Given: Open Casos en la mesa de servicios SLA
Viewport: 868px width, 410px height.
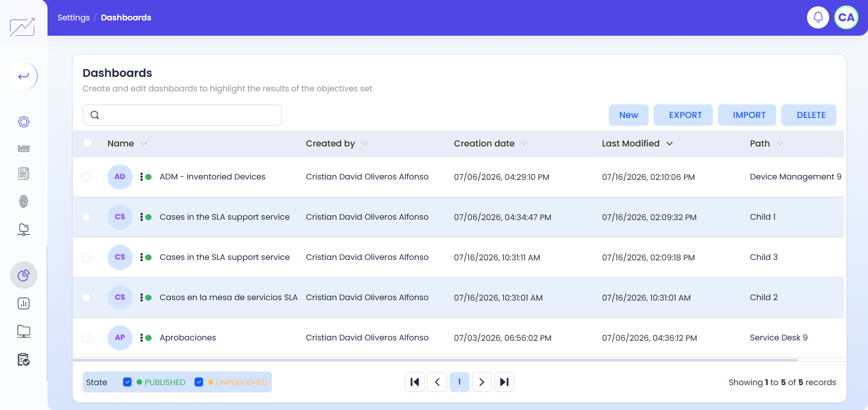Looking at the screenshot, I should [228, 297].
